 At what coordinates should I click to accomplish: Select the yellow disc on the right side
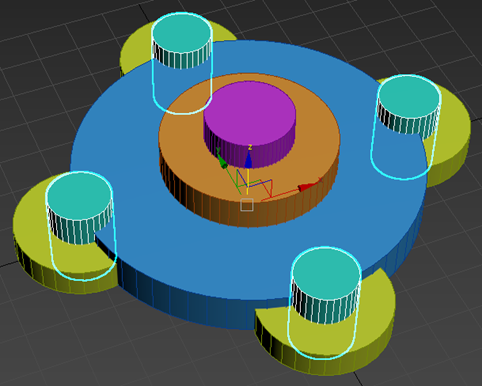pyautogui.click(x=453, y=140)
